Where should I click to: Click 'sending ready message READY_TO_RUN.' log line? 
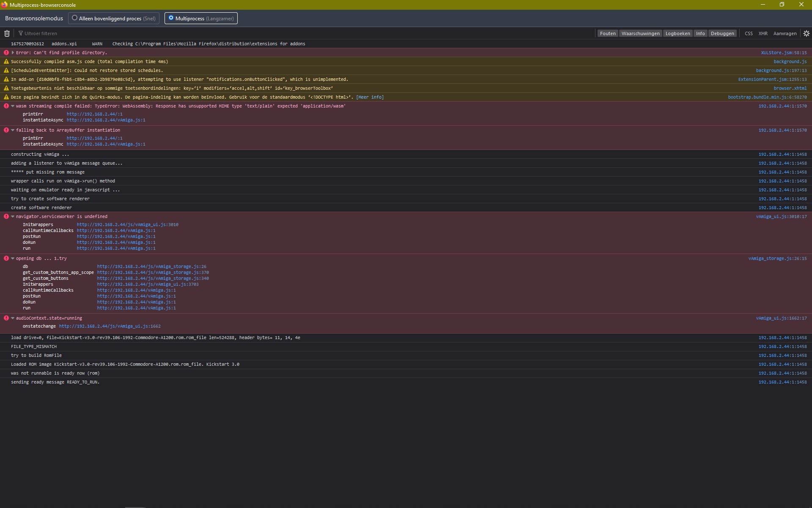point(55,382)
